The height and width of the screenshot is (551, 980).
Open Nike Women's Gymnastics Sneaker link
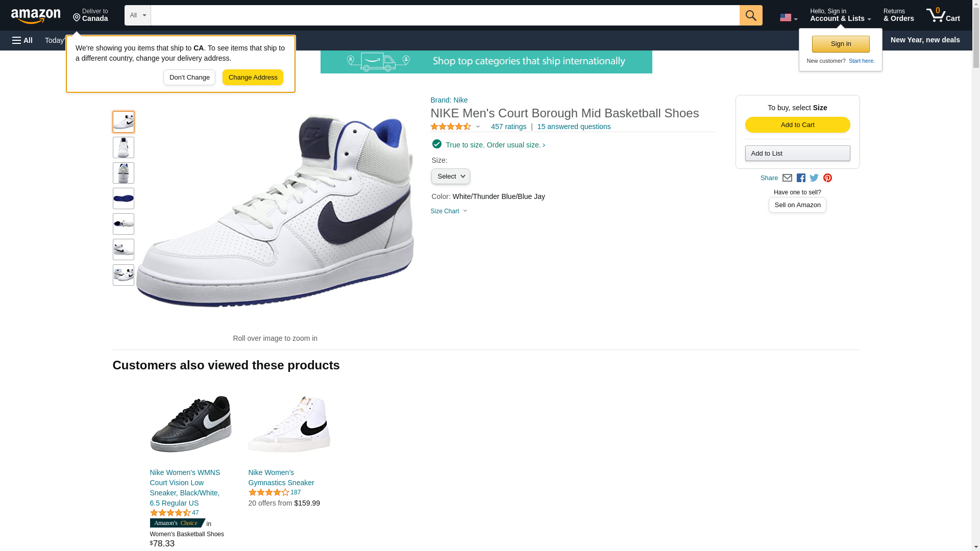click(x=281, y=478)
